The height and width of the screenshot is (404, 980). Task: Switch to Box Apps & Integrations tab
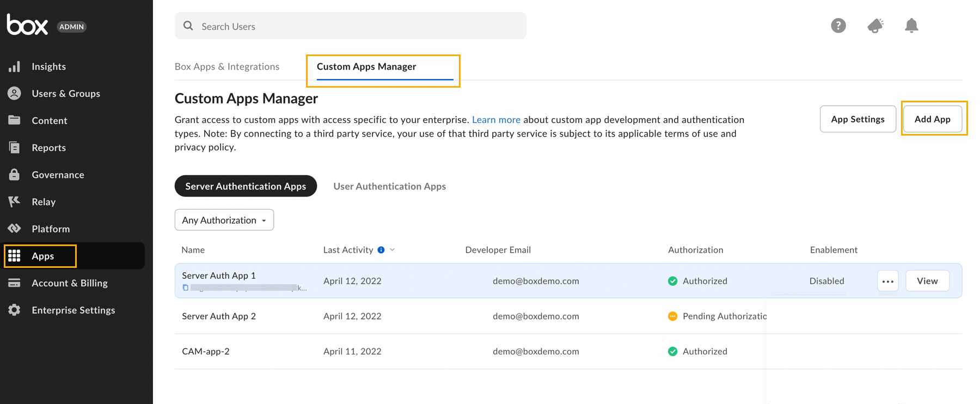click(227, 66)
